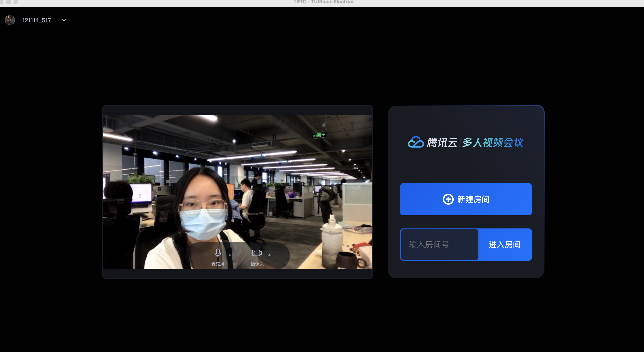Open the microphone device selection dropdown
The image size is (644, 352).
(230, 255)
